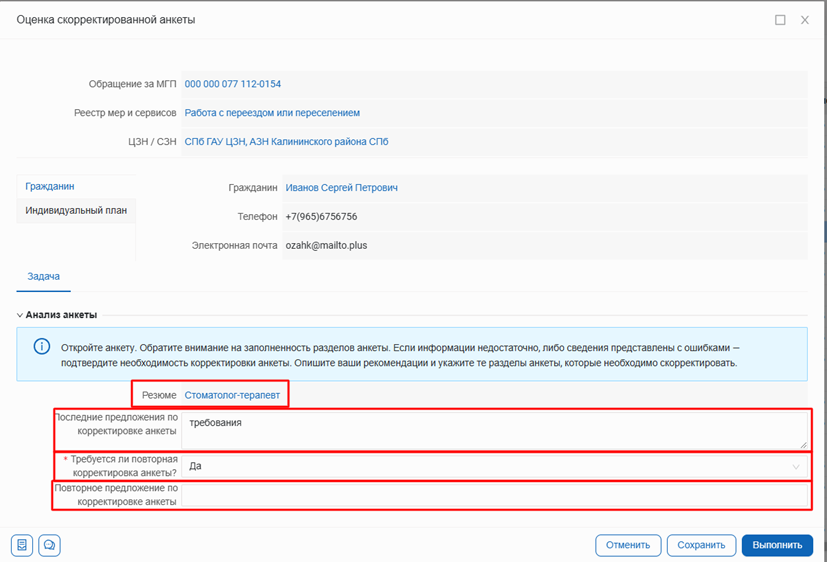This screenshot has height=562, width=827.
Task: Open the Индивидуальный план side tab
Action: pyautogui.click(x=76, y=211)
